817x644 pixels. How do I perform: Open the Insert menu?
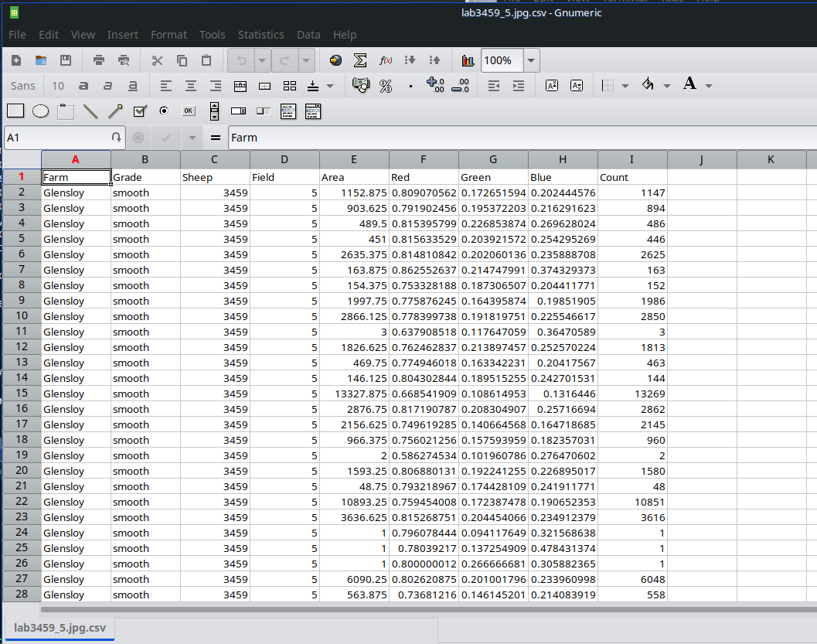[122, 35]
